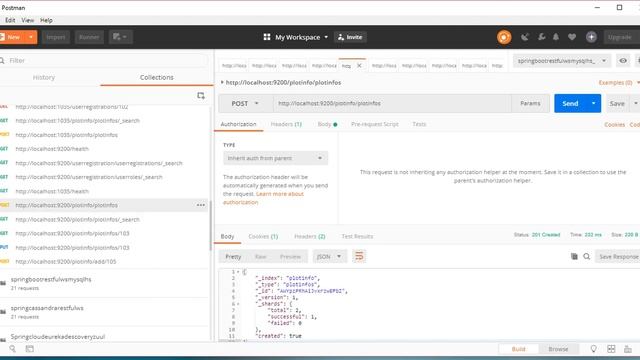Viewport: 640px width, 360px height.
Task: Open new window icon dropdown in header
Action: [120, 37]
